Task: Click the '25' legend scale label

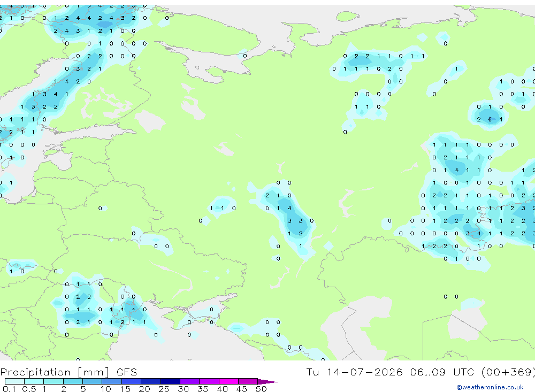Action: pyautogui.click(x=164, y=389)
